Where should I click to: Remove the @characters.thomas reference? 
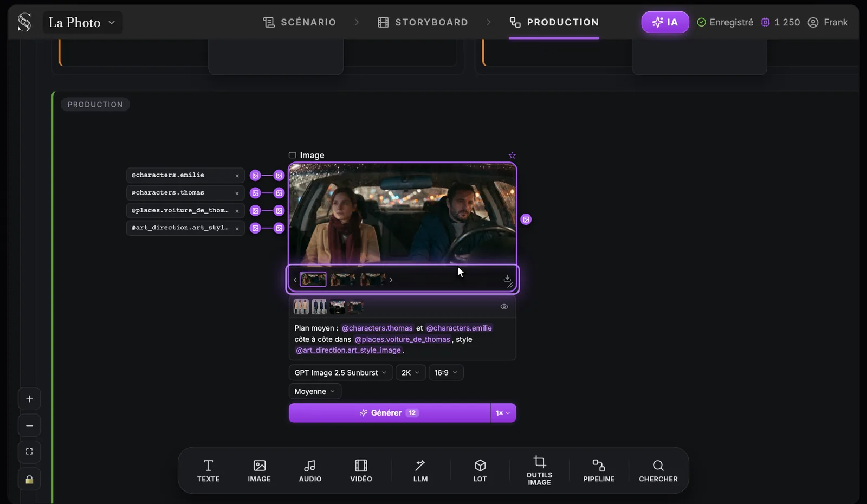point(237,193)
